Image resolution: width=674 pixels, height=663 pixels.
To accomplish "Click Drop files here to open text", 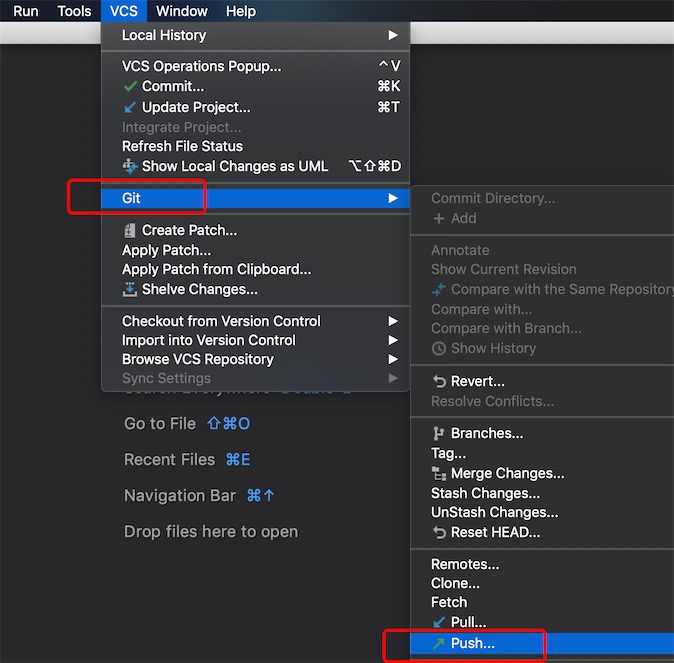I will 211,532.
